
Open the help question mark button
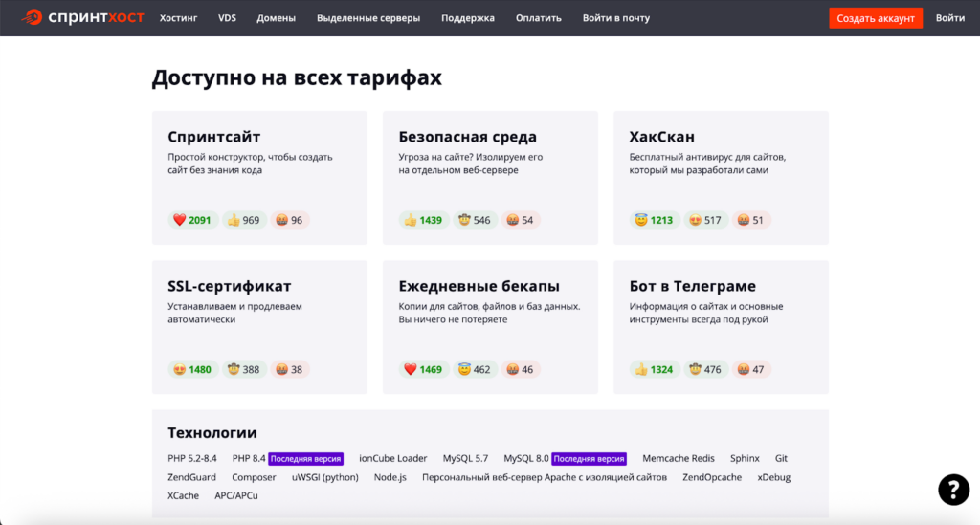coord(953,490)
